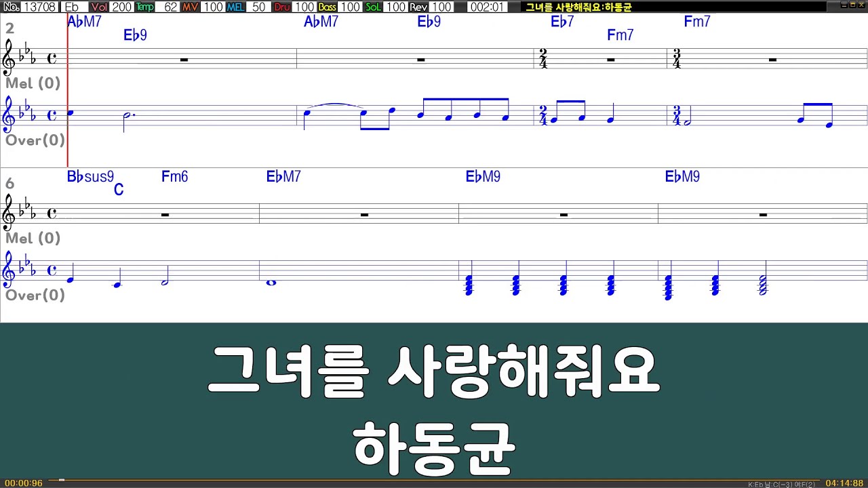Click the SoL value 100
This screenshot has height=488, width=868.
click(395, 7)
